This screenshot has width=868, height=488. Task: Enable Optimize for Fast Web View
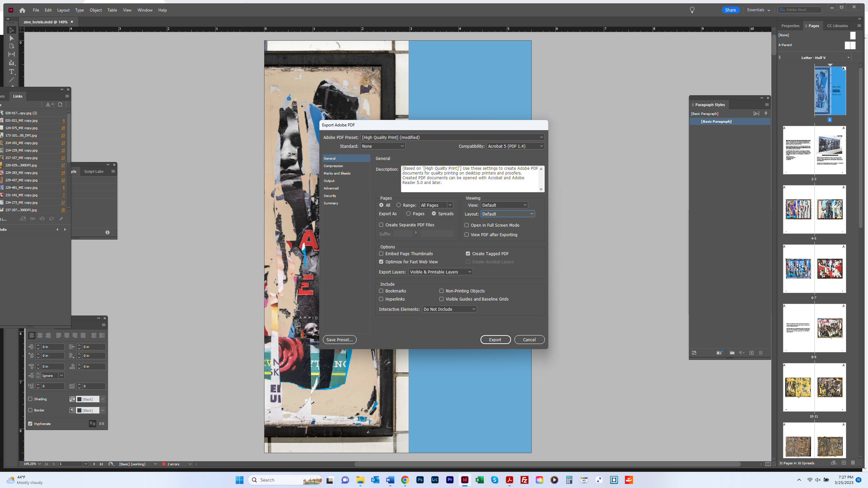click(x=381, y=262)
